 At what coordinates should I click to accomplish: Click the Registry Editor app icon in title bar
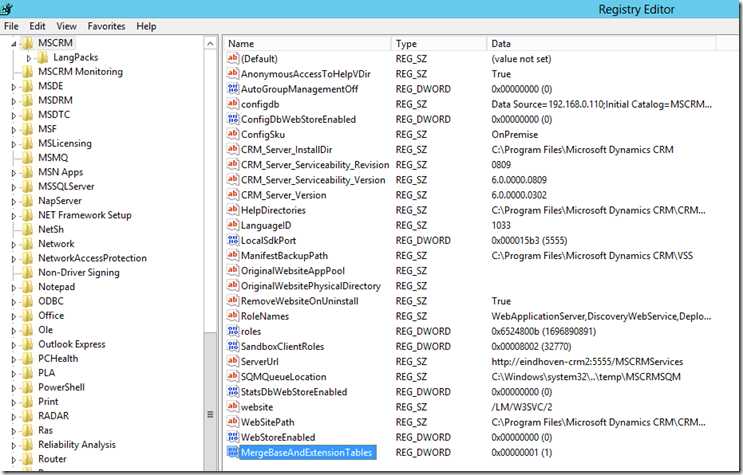click(x=6, y=9)
